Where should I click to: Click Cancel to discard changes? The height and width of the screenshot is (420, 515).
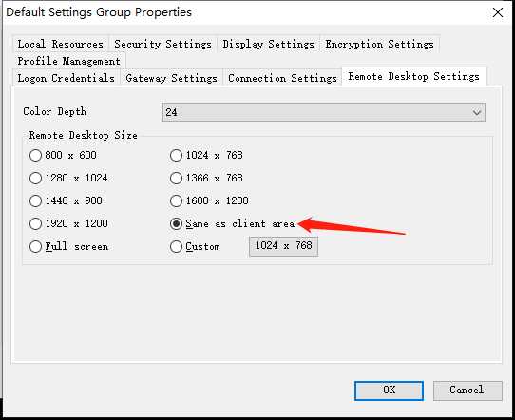[x=467, y=391]
